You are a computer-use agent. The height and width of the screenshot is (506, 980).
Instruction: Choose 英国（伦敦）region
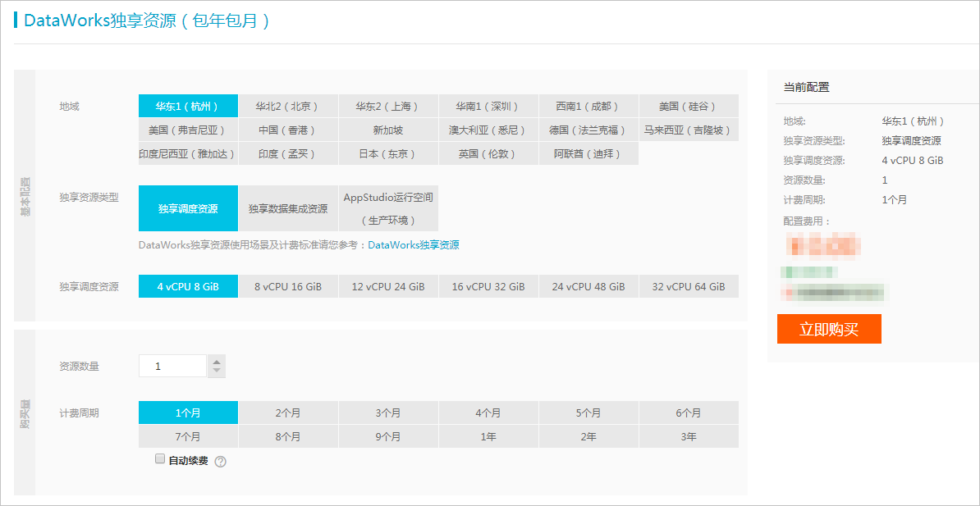(488, 153)
